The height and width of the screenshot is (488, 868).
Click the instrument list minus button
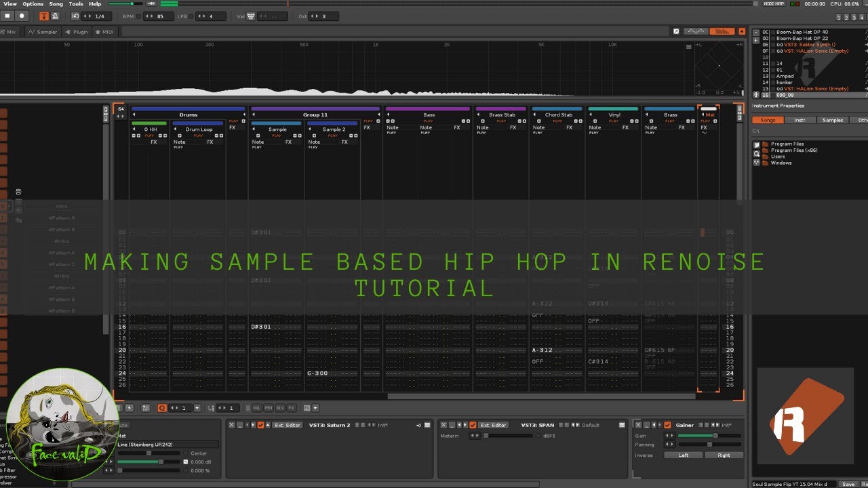tap(756, 32)
